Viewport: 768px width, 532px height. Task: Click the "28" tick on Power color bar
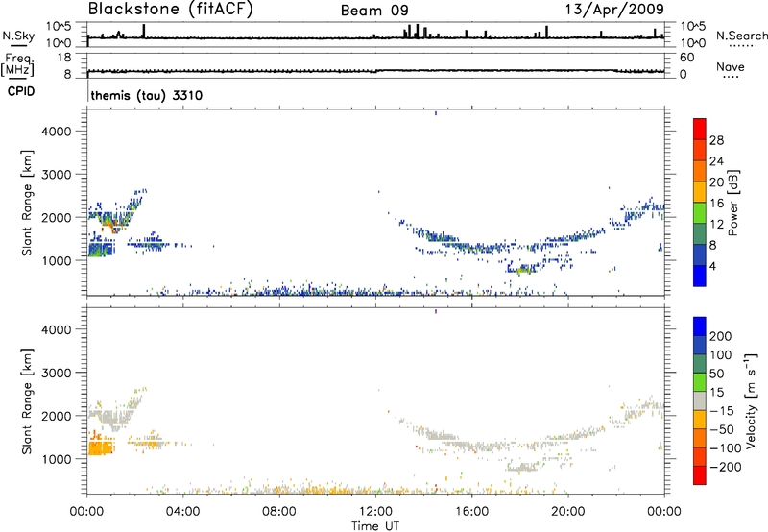pyautogui.click(x=716, y=140)
